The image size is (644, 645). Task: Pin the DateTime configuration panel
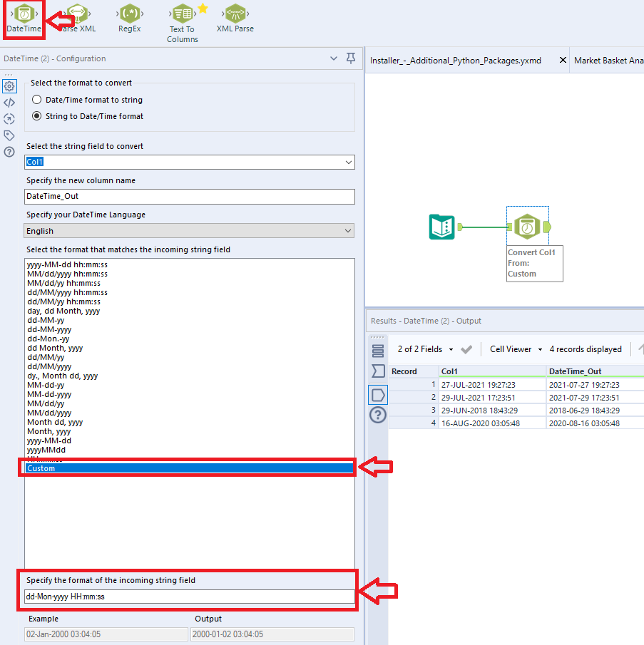[350, 58]
